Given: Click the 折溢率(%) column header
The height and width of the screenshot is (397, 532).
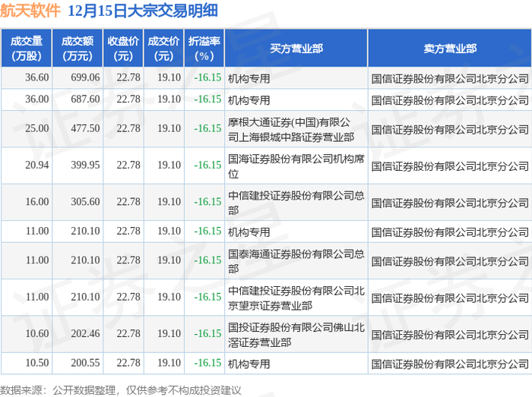Looking at the screenshot, I should [x=204, y=49].
